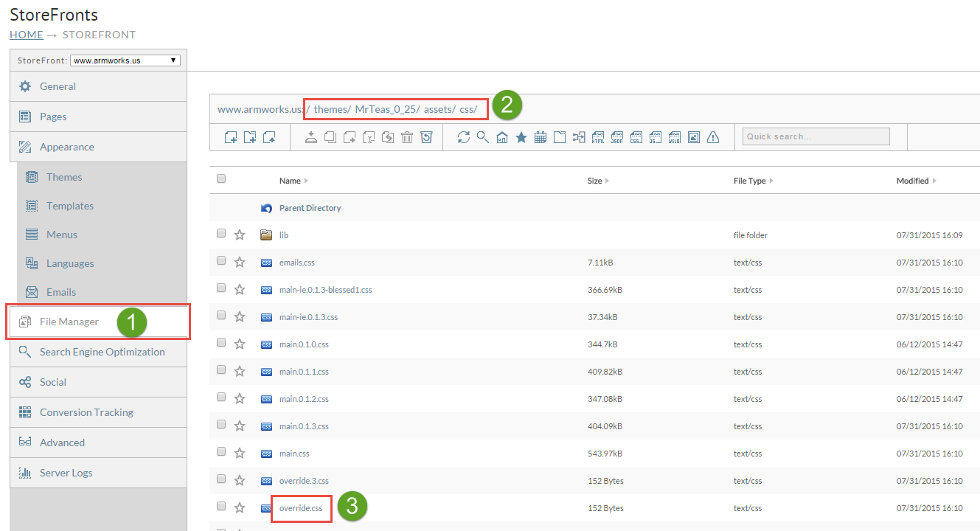Navigate to Parent Directory

(x=310, y=208)
